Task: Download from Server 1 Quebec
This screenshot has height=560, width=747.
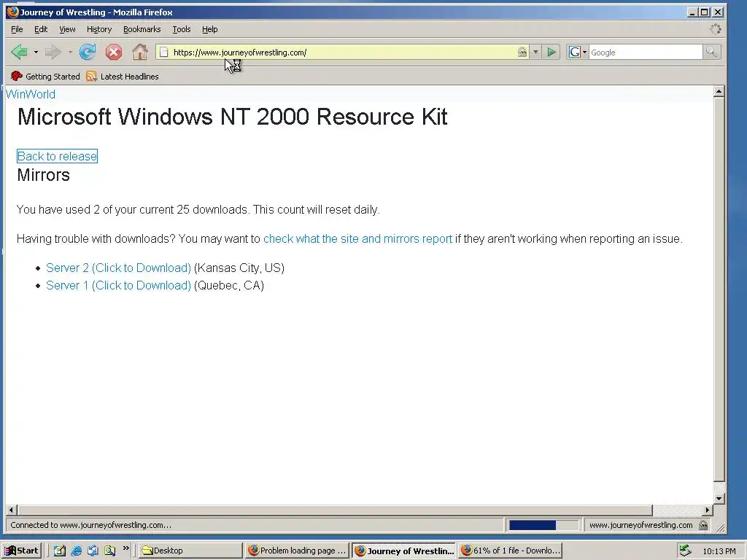Action: (118, 285)
